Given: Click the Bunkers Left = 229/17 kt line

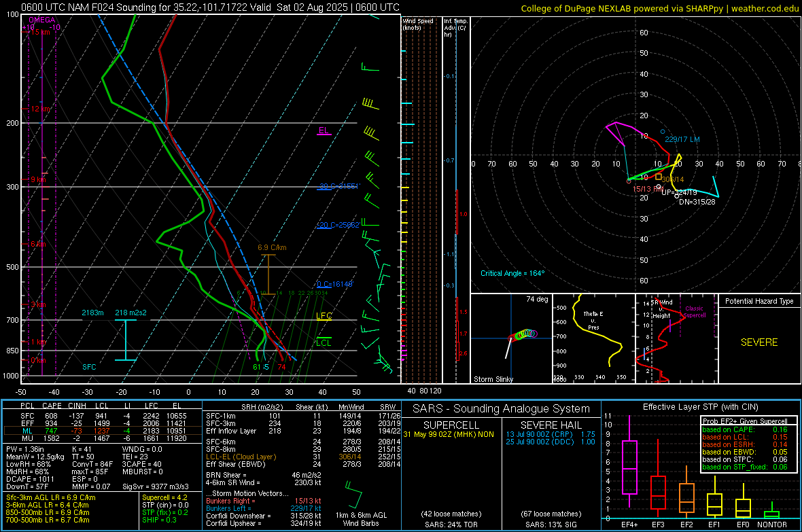Looking at the screenshot, I should (x=264, y=508).
